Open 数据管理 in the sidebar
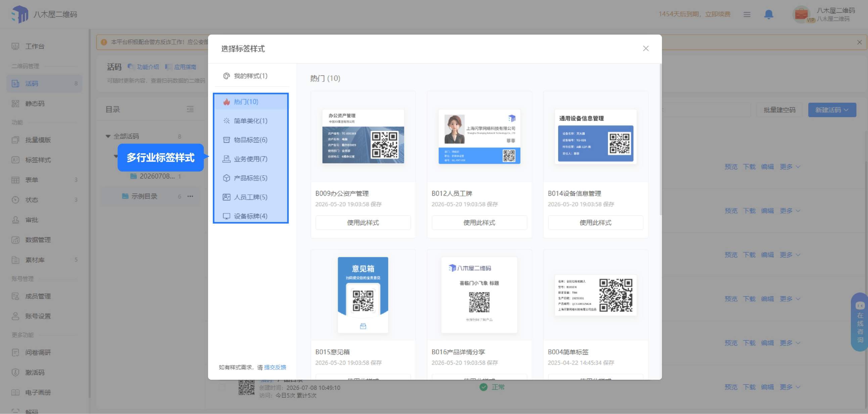The width and height of the screenshot is (868, 414). 38,240
